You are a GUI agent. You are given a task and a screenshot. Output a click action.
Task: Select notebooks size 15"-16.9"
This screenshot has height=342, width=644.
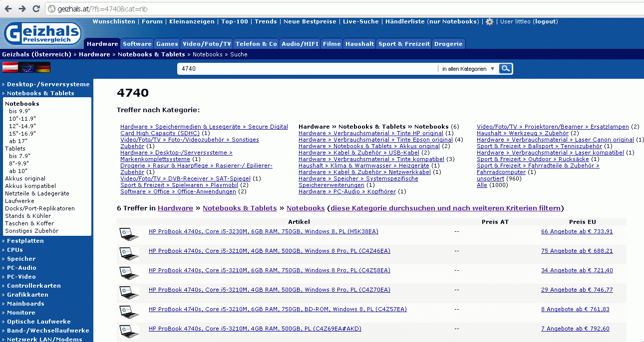click(x=22, y=133)
